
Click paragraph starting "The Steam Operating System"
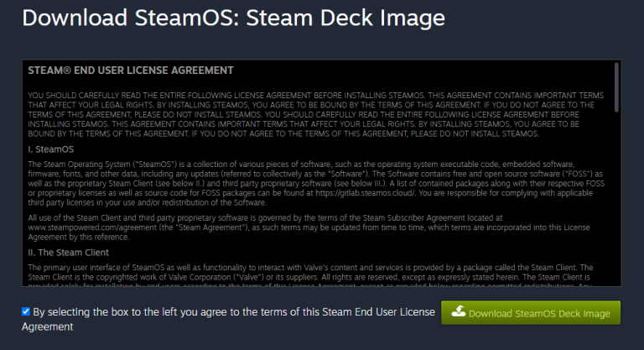point(316,184)
